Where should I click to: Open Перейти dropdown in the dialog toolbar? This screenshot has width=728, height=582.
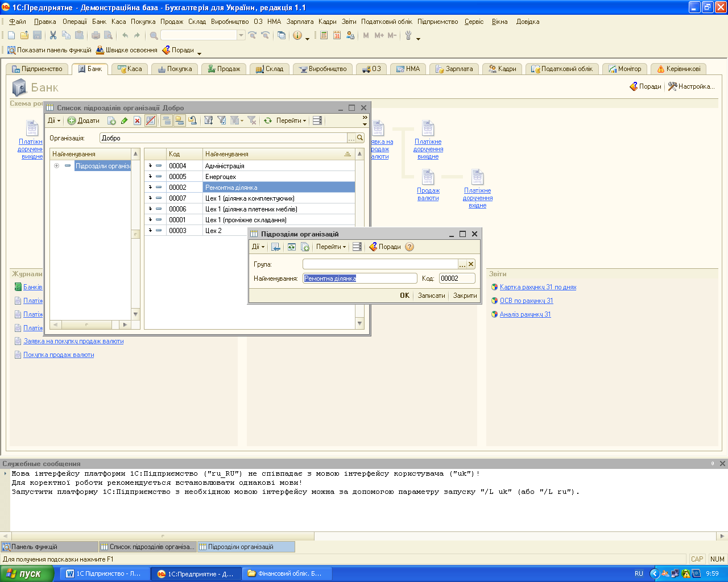click(331, 247)
